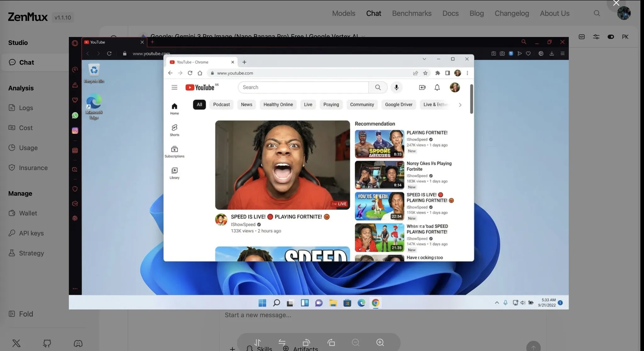This screenshot has width=644, height=351.
Task: Go to the Changelog page
Action: click(x=512, y=13)
